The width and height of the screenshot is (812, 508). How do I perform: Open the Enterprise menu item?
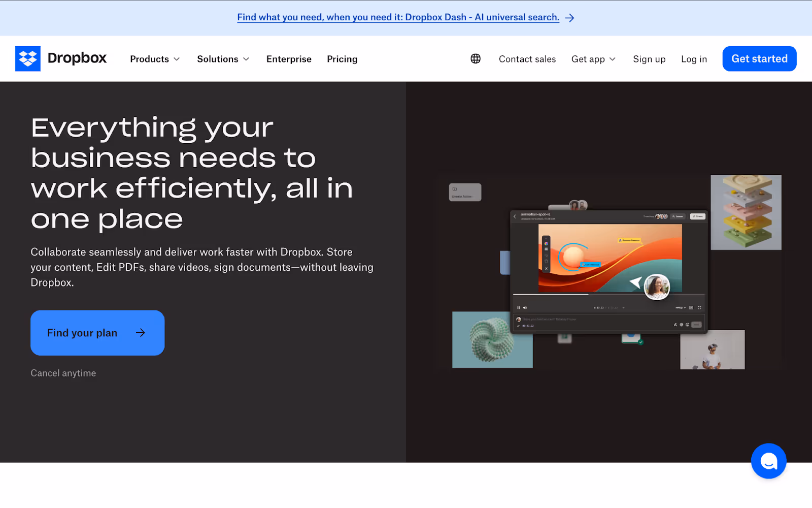pos(289,59)
